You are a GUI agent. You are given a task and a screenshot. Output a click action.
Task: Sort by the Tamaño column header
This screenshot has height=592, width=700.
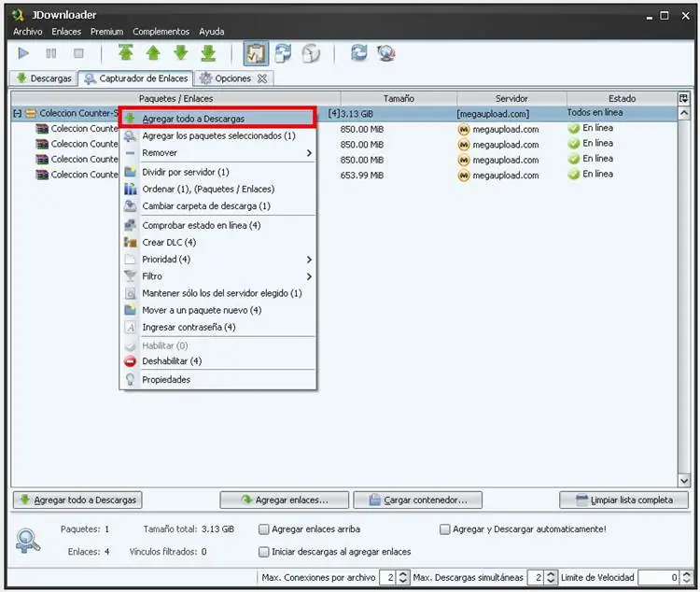click(x=399, y=98)
